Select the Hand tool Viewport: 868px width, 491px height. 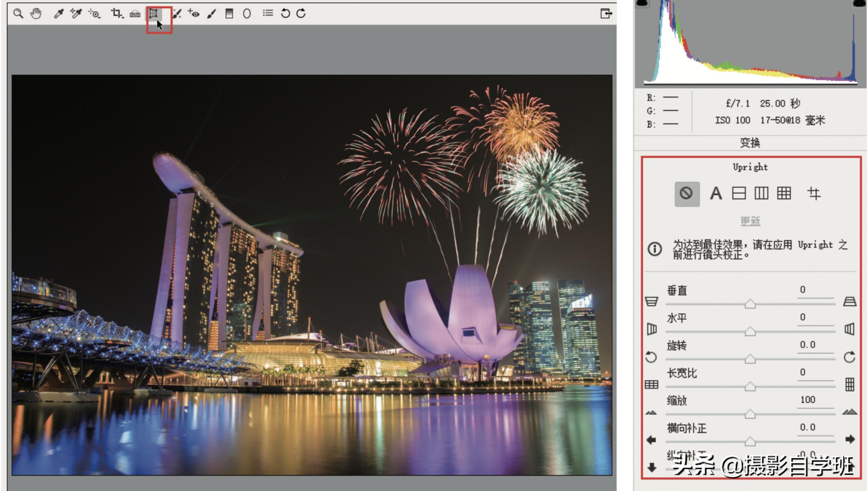(36, 14)
